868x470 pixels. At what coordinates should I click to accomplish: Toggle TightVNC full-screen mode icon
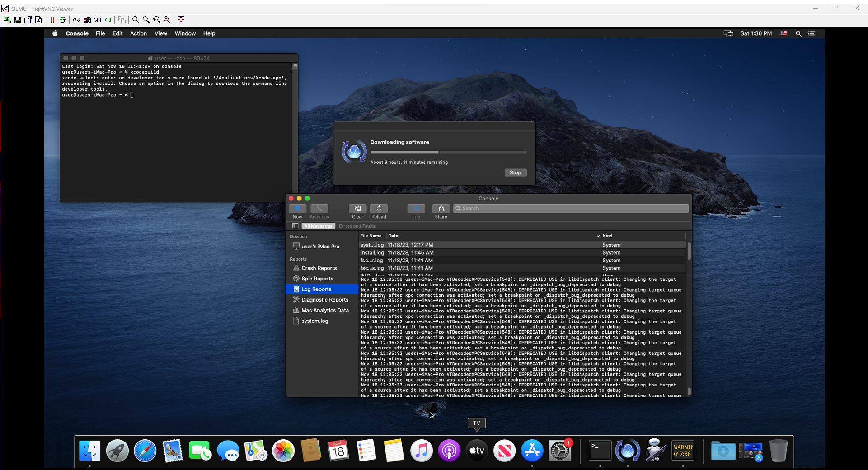pyautogui.click(x=181, y=20)
